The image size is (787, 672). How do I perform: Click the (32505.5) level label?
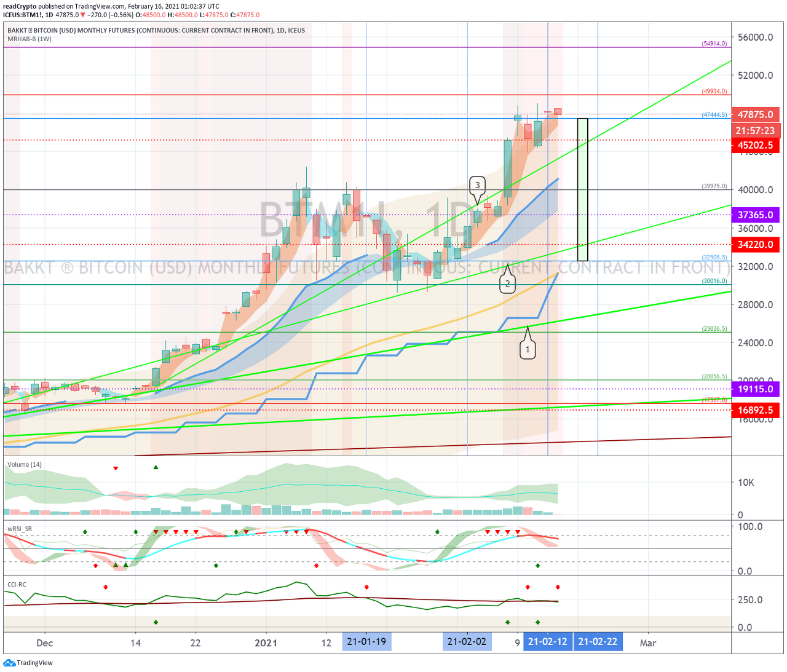pyautogui.click(x=714, y=258)
